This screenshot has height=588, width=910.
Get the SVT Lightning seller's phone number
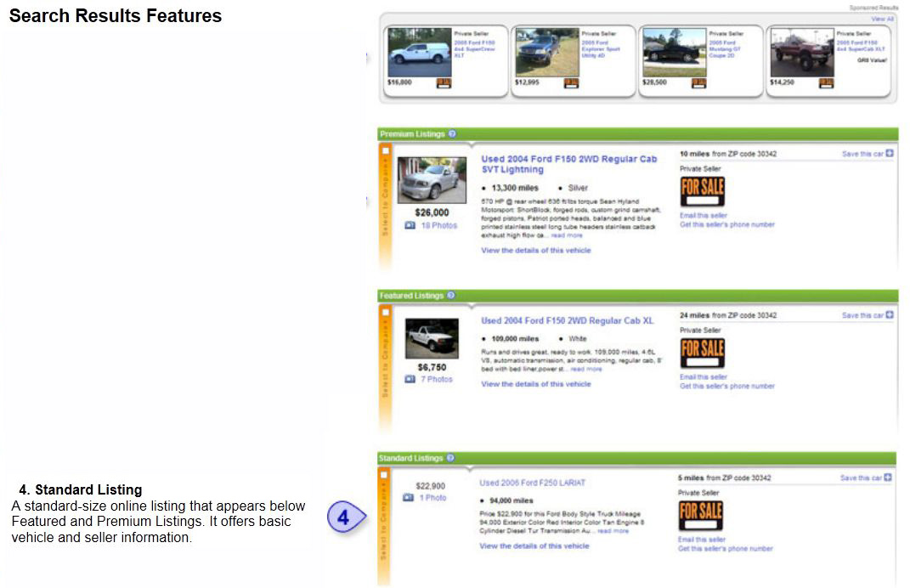[727, 224]
